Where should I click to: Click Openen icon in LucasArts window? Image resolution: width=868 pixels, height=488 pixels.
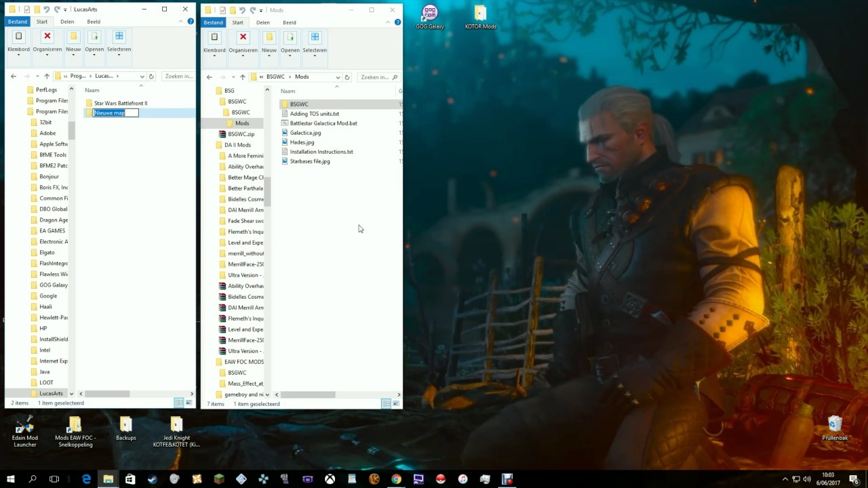point(94,36)
